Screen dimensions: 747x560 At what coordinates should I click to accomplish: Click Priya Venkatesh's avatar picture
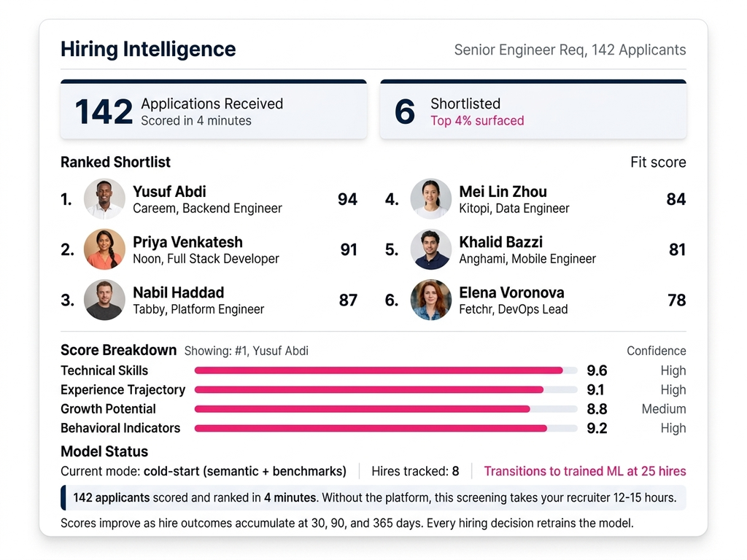point(104,249)
